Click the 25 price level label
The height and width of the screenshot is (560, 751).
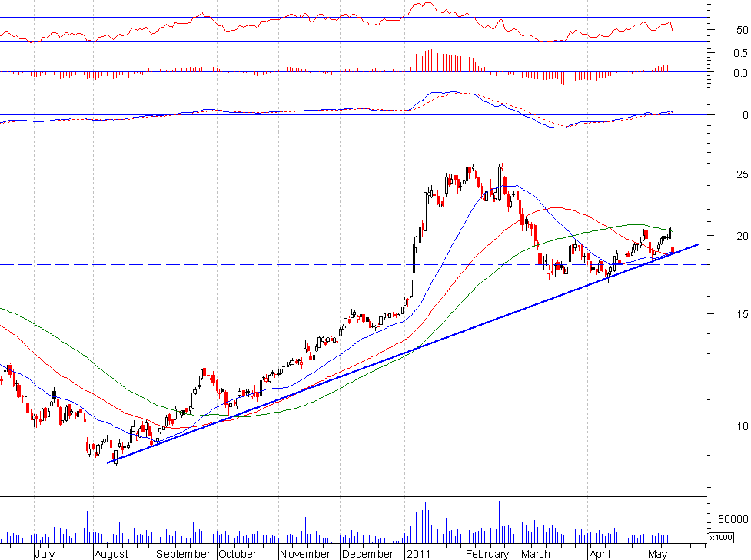[x=743, y=174]
